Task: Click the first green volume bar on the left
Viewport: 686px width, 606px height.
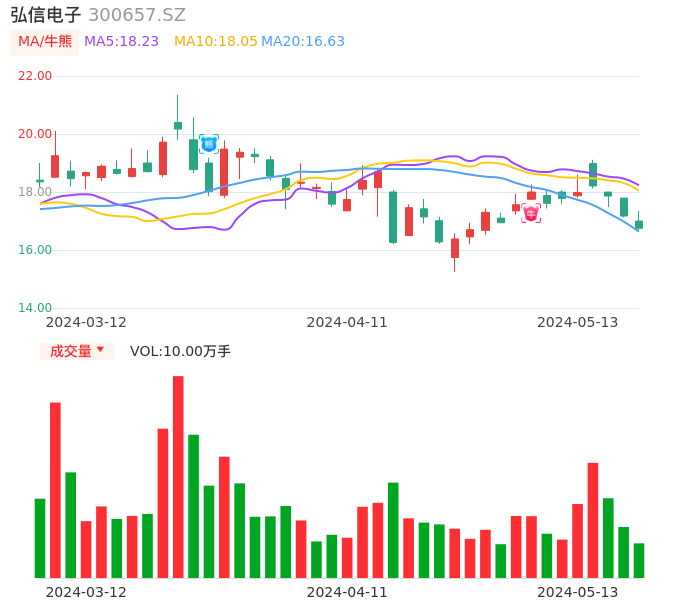Action: click(x=40, y=538)
